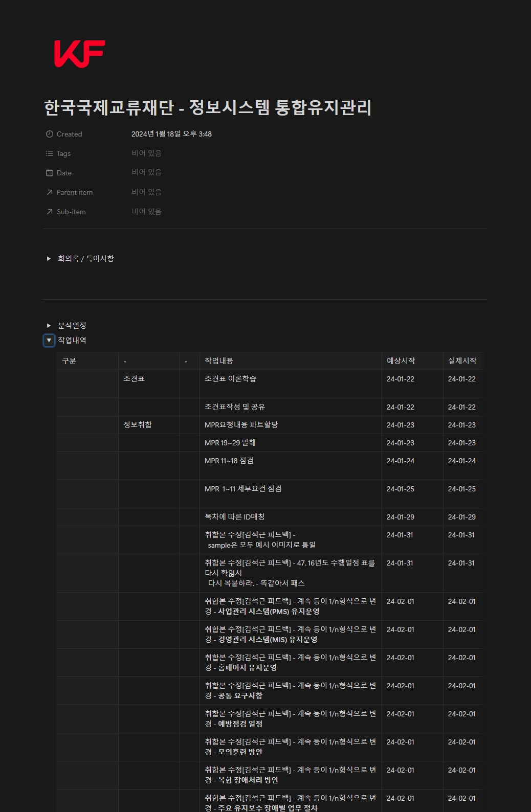This screenshot has height=812, width=531.
Task: Click the MPR요청내용 파트할당 cell
Action: tap(291, 425)
